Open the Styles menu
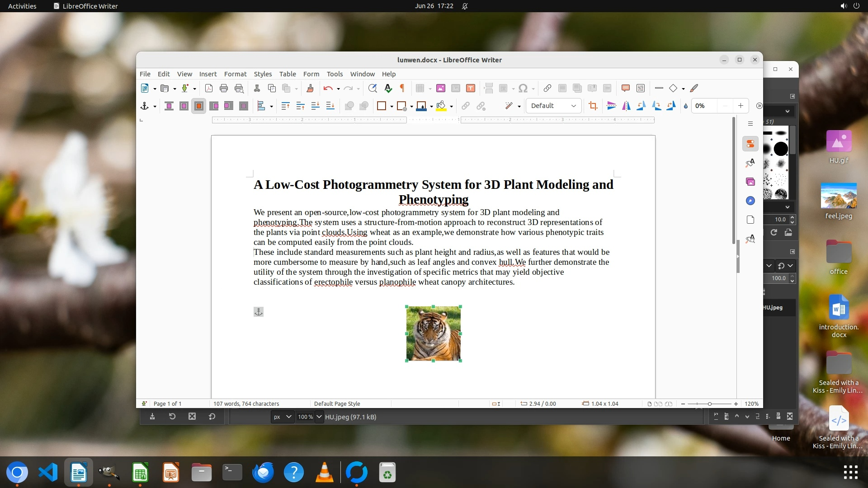The height and width of the screenshot is (488, 868). [263, 74]
